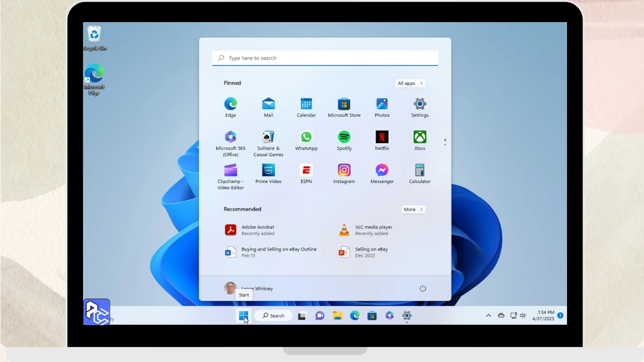
Task: Open the Lance Whitney user account menu
Action: tap(249, 288)
